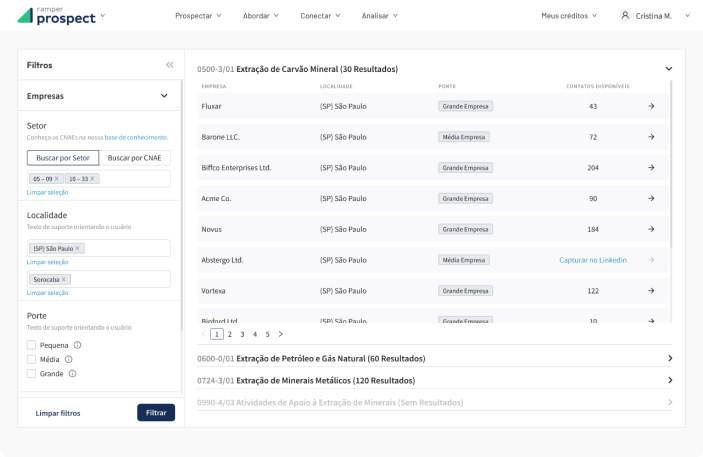This screenshot has height=457, width=703.
Task: Open Acme Co. row arrow
Action: (x=651, y=198)
